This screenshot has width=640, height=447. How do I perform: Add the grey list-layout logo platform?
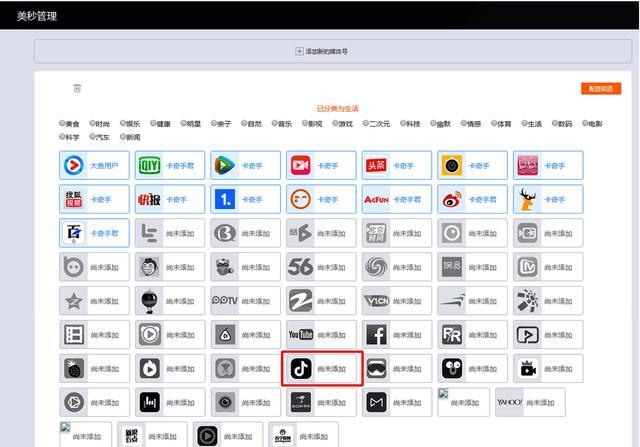click(x=94, y=335)
